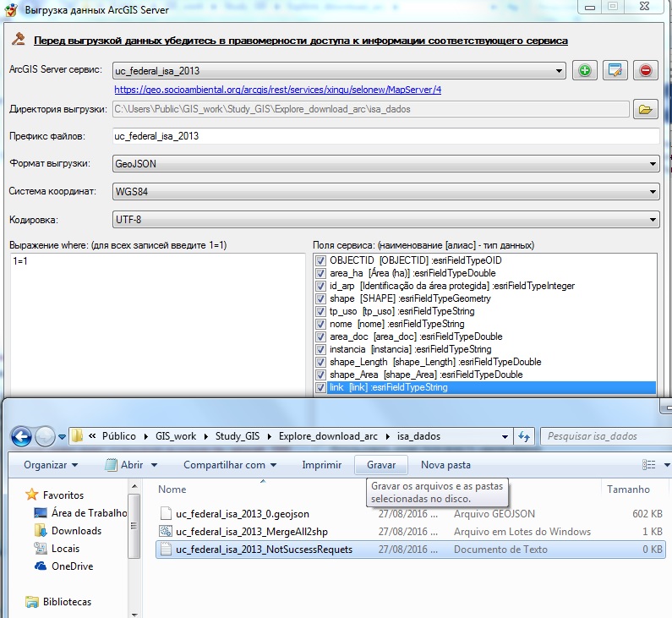Screen dimensions: 672x618
Task: Open the Organizar menu
Action: click(x=51, y=465)
